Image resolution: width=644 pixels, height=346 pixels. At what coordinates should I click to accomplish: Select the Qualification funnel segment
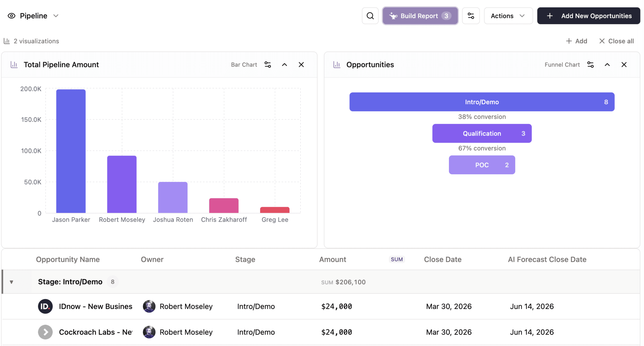pos(482,134)
